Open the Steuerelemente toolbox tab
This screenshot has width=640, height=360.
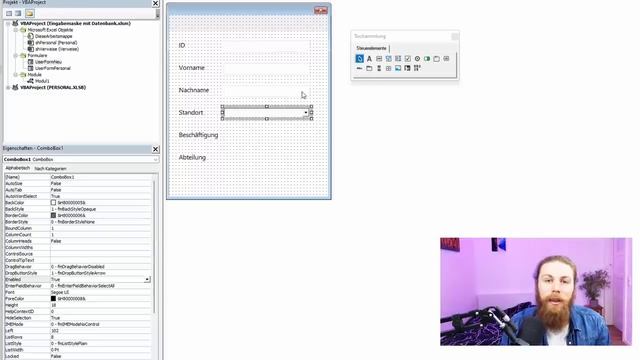click(371, 48)
